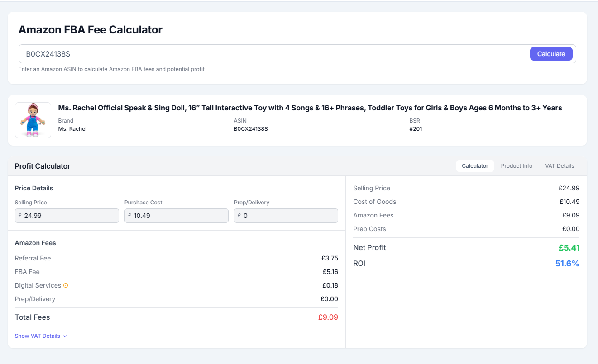The height and width of the screenshot is (364, 598).
Task: Switch to the Product Info tab
Action: tap(517, 166)
